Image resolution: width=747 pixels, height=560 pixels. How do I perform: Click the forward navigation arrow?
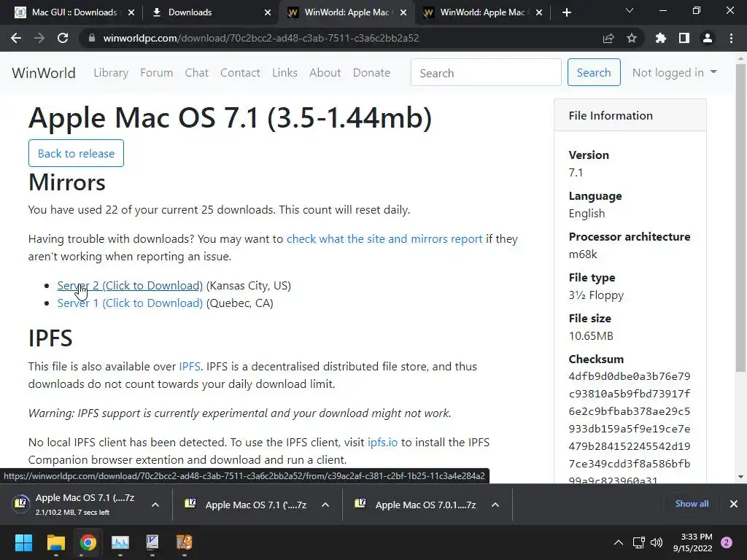(39, 38)
